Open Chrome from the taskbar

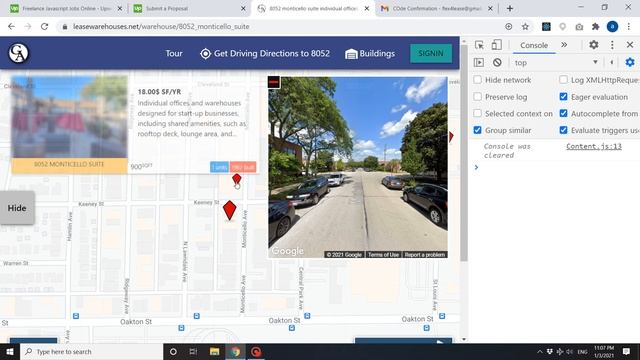click(235, 351)
